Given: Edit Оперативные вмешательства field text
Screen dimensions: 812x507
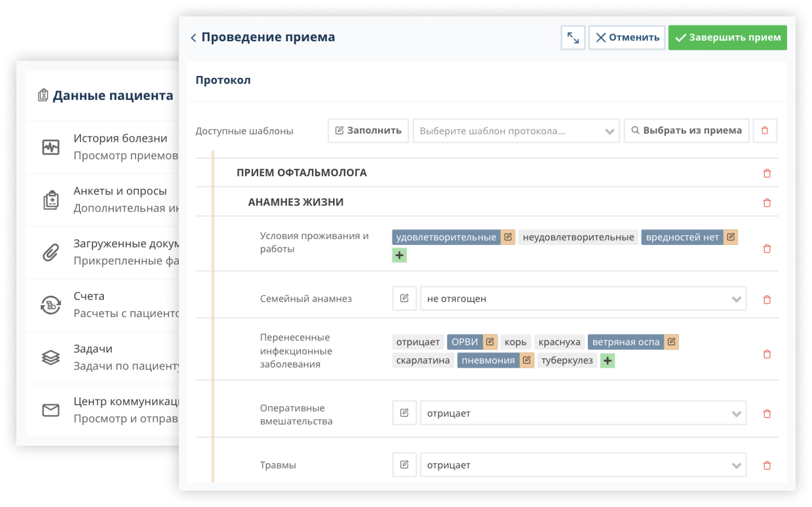Looking at the screenshot, I should point(404,413).
